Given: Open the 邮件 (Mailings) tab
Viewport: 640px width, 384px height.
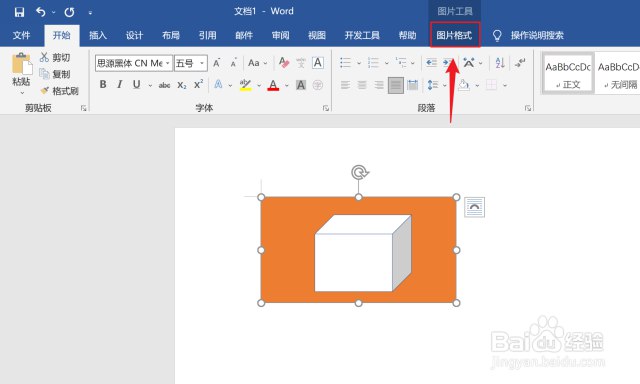Looking at the screenshot, I should coord(244,36).
